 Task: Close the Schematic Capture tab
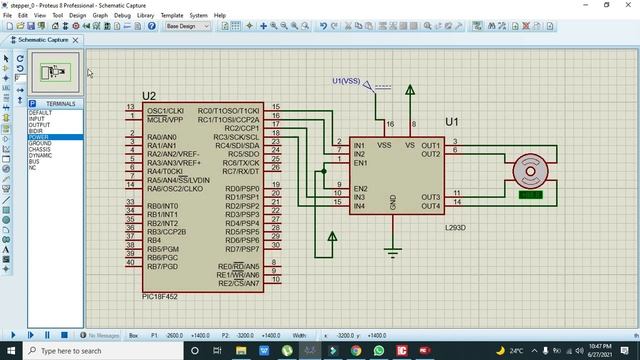[76, 40]
